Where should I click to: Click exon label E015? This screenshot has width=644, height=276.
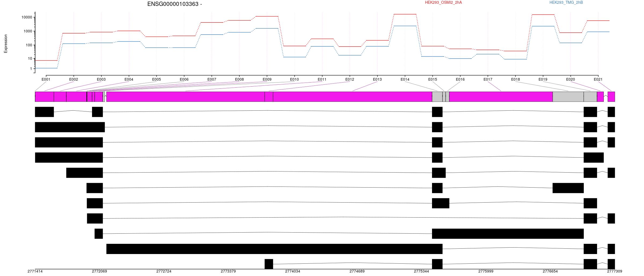click(x=433, y=80)
